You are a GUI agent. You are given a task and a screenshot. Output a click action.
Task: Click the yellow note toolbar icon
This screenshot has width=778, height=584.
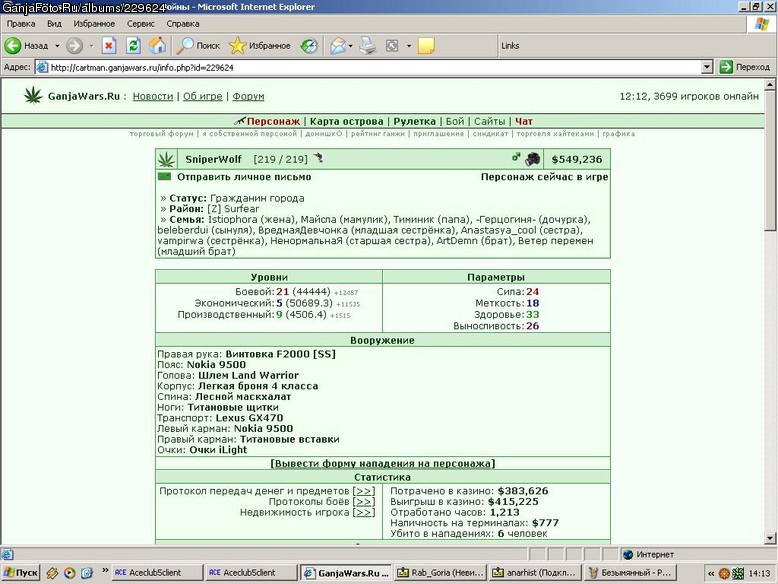coord(426,46)
